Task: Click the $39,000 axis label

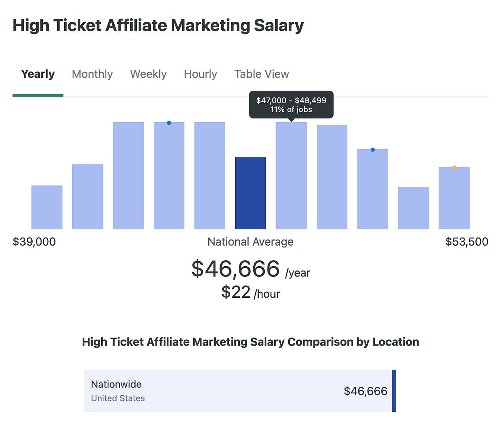Action: pos(35,241)
